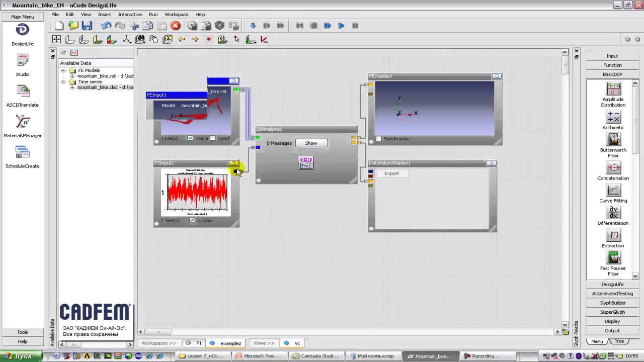Screen dimensions: 644x362
Task: Click the Views >> button
Action: point(264,343)
